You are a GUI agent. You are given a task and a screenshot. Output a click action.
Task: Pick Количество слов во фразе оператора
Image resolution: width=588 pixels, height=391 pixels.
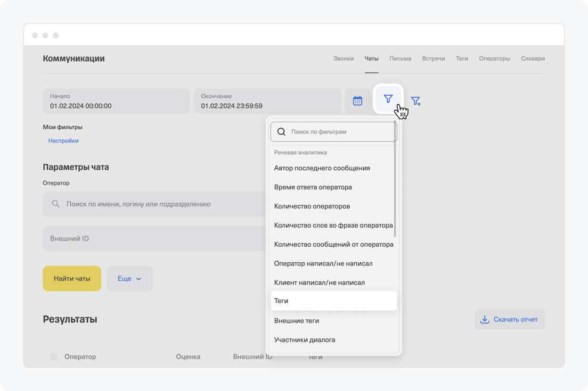pyautogui.click(x=333, y=226)
